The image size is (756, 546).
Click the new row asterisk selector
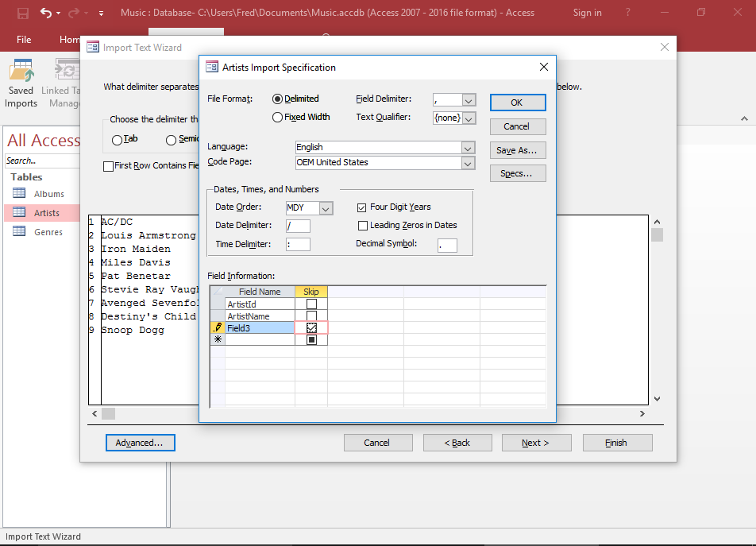coord(218,339)
